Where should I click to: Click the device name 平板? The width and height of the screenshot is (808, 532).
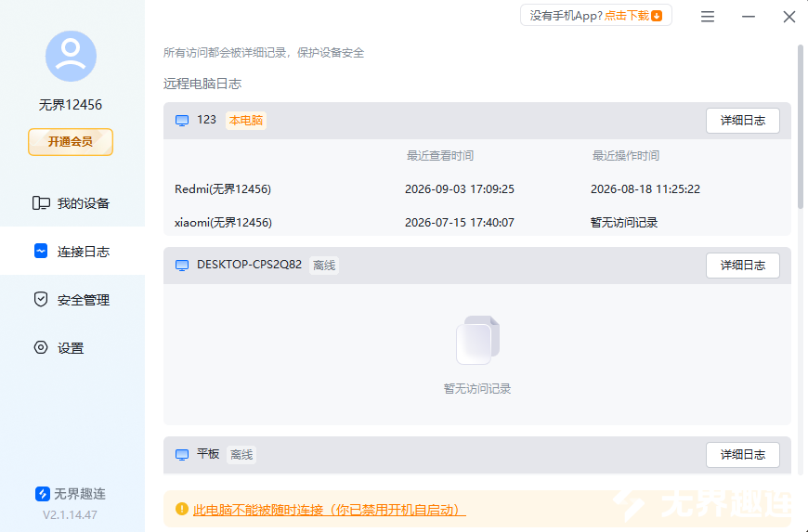(x=208, y=454)
